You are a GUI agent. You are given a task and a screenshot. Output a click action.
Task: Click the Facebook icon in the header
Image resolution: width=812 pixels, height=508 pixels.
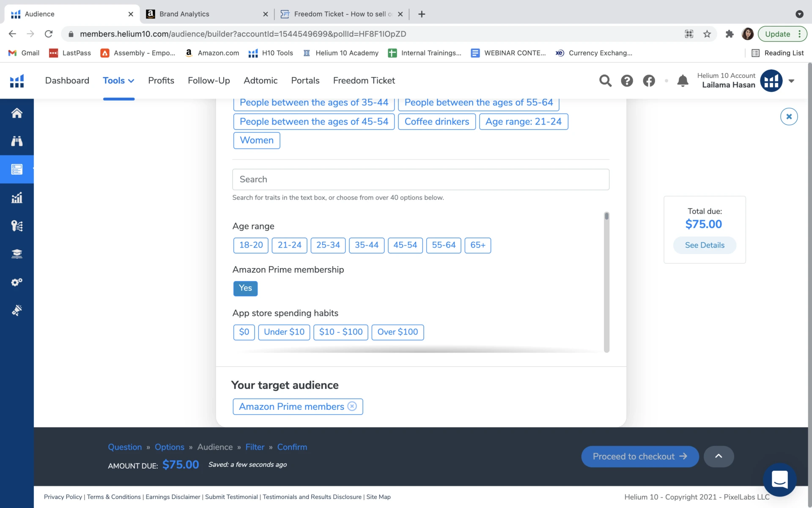649,80
